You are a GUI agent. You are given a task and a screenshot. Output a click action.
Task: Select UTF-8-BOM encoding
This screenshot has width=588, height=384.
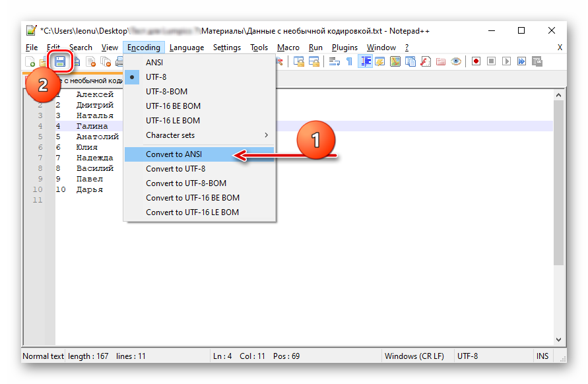click(200, 92)
